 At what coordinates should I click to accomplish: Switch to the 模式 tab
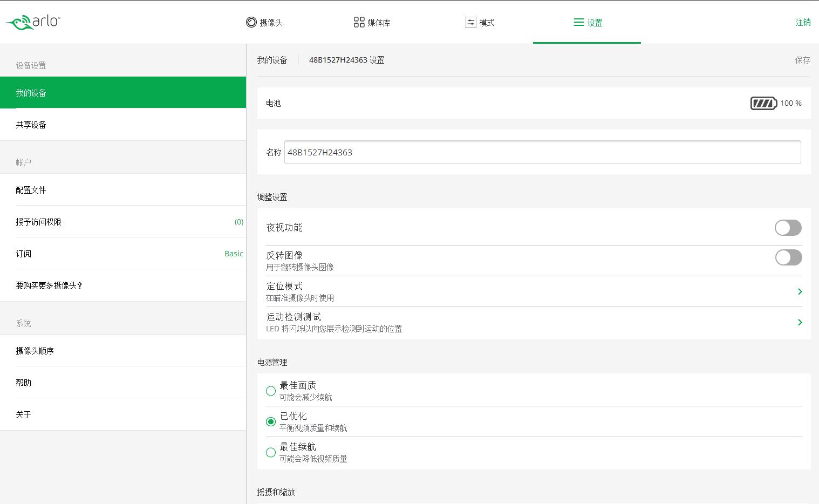point(480,22)
